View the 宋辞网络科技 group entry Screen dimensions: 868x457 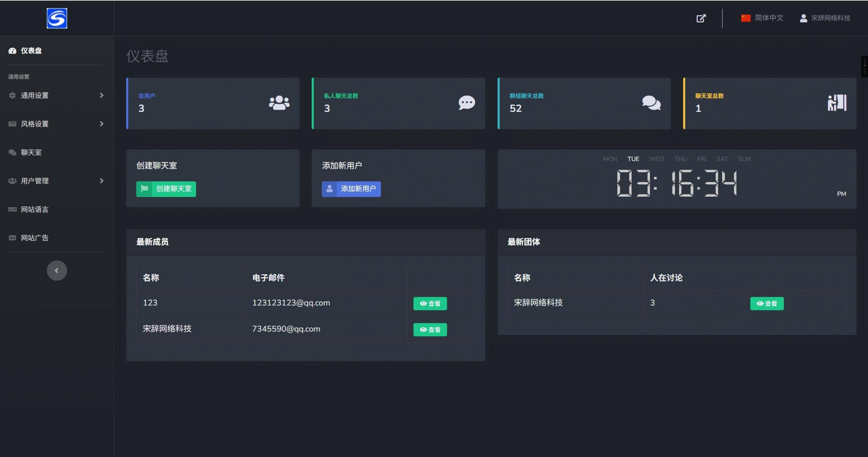point(766,303)
